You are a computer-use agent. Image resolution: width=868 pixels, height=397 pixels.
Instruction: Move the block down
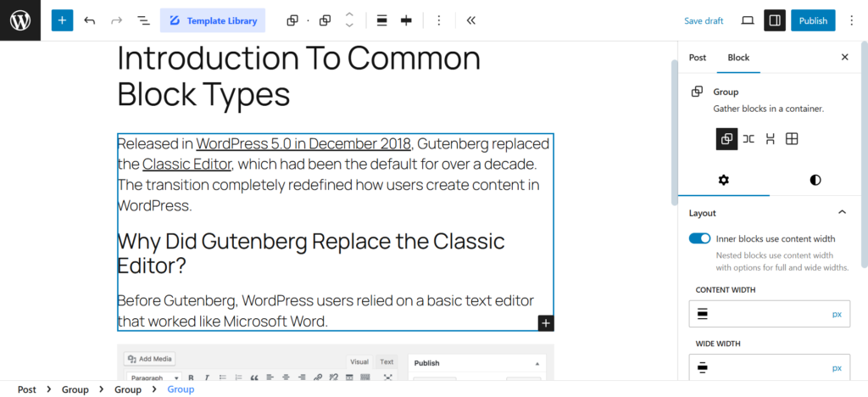tap(349, 26)
